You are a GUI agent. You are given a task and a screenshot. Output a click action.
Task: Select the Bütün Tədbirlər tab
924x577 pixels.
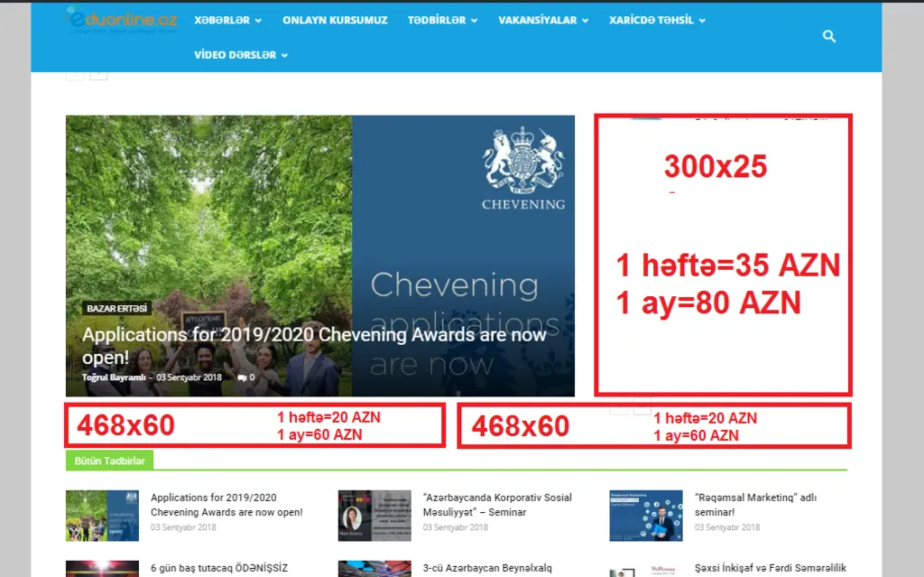pyautogui.click(x=109, y=461)
